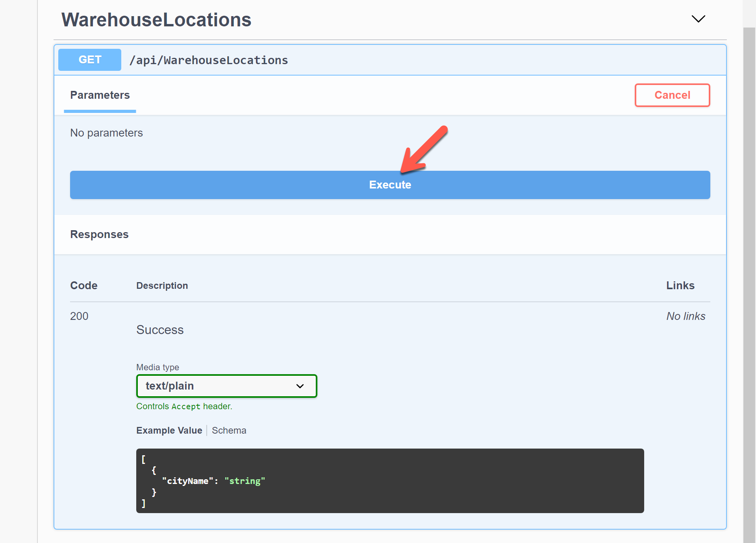Switch to the Schema tab

coord(229,430)
